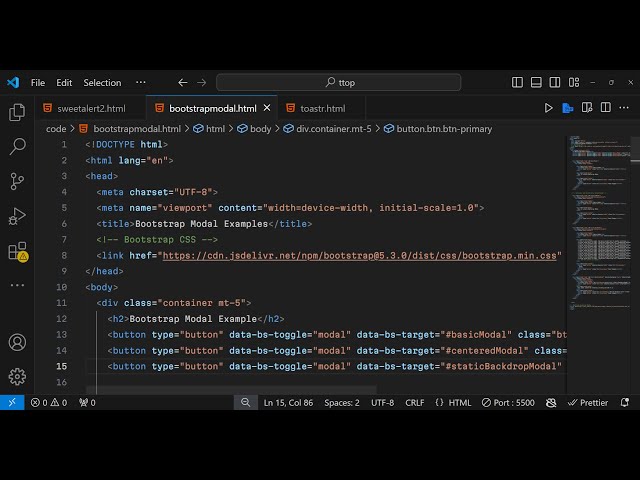This screenshot has height=480, width=640.
Task: Open the Selection menu
Action: point(102,83)
